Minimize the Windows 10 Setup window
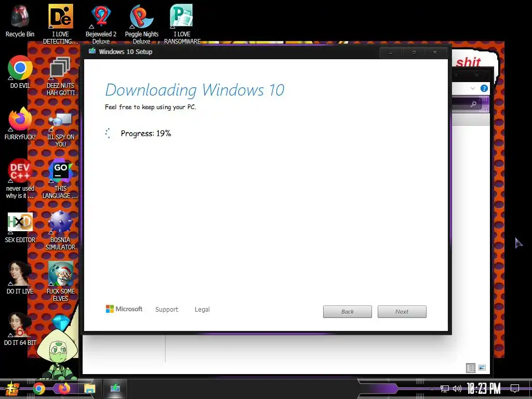Viewport: 532px width, 399px height. pos(391,52)
